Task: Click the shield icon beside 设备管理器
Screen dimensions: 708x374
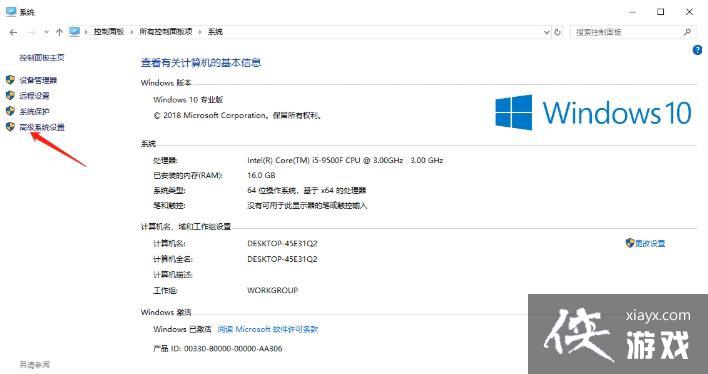Action: (x=10, y=80)
